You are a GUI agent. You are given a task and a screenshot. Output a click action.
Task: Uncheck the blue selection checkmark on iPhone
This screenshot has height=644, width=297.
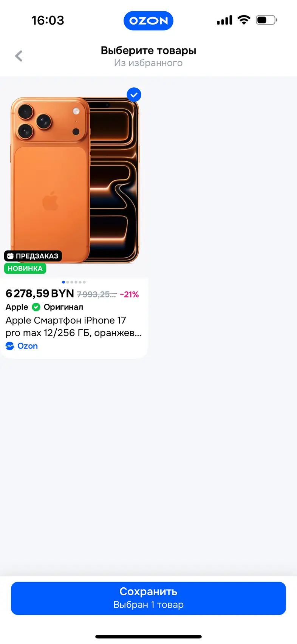[x=134, y=94]
